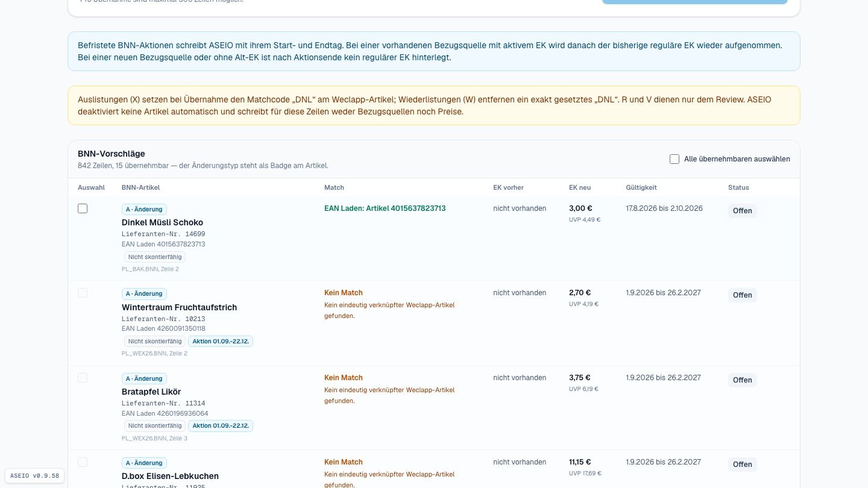The image size is (868, 488).
Task: Click Nicht skontierfähig tag of Dinkel Müsli Schoko
Action: pos(155,257)
